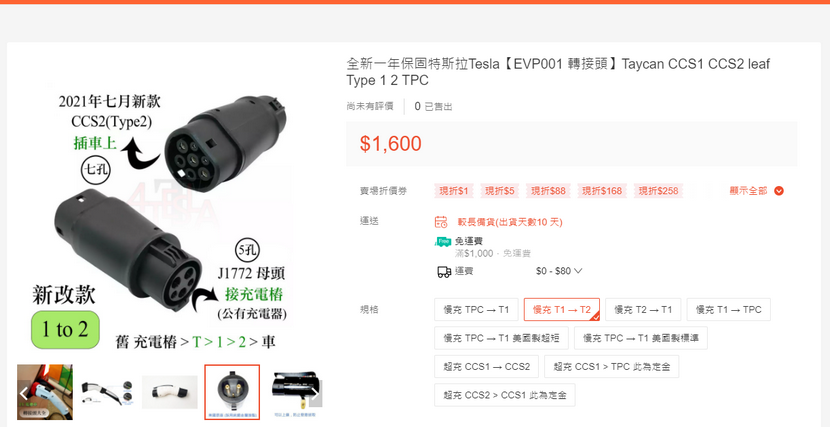Open the 尚未有評價 reviews link
Viewport: 830px width, 427px height.
[x=370, y=106]
